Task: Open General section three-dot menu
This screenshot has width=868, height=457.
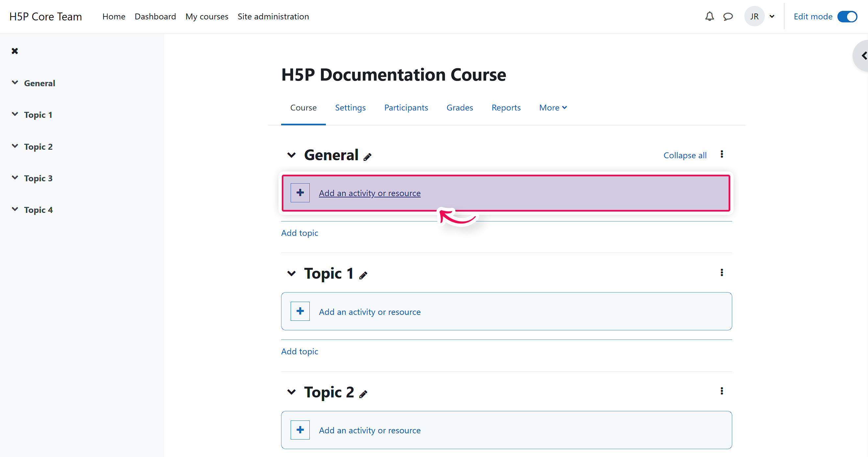Action: (721, 154)
